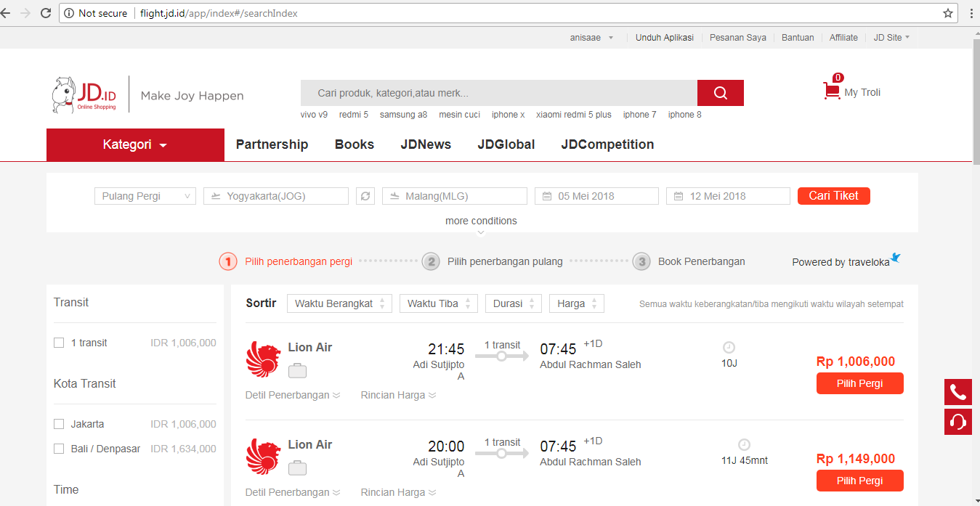Click step 1 circle Pilih penerbangan pergi
This screenshot has height=506, width=980.
click(x=228, y=261)
